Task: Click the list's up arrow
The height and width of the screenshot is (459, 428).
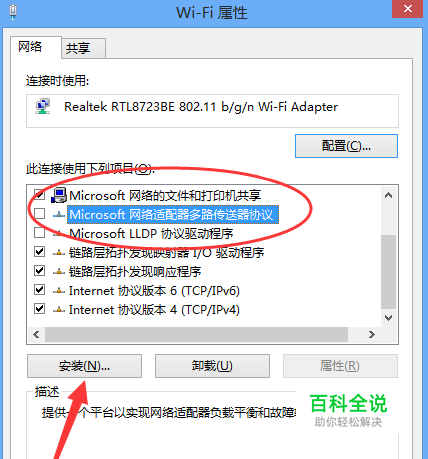Action: pos(388,195)
